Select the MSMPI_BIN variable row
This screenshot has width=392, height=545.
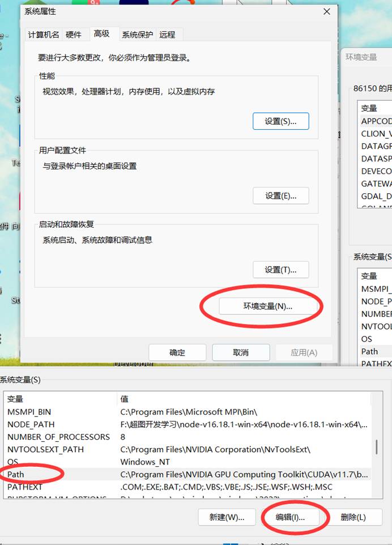[x=188, y=412]
